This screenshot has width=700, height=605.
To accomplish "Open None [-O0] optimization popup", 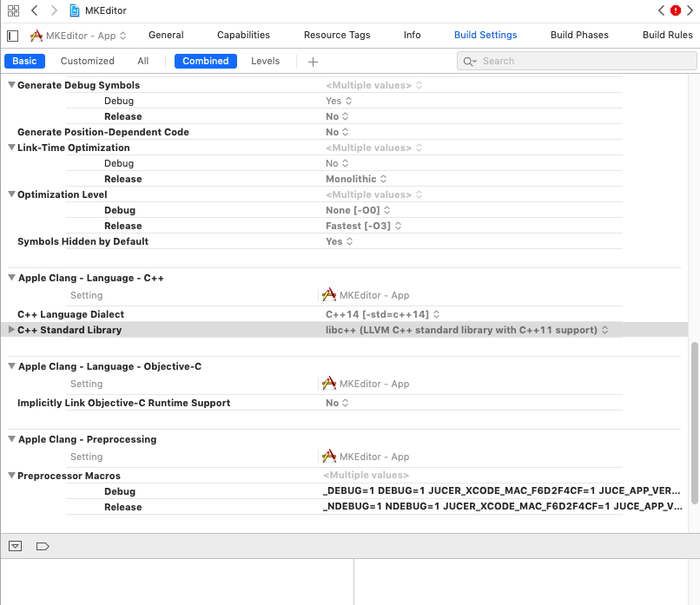I will click(358, 210).
